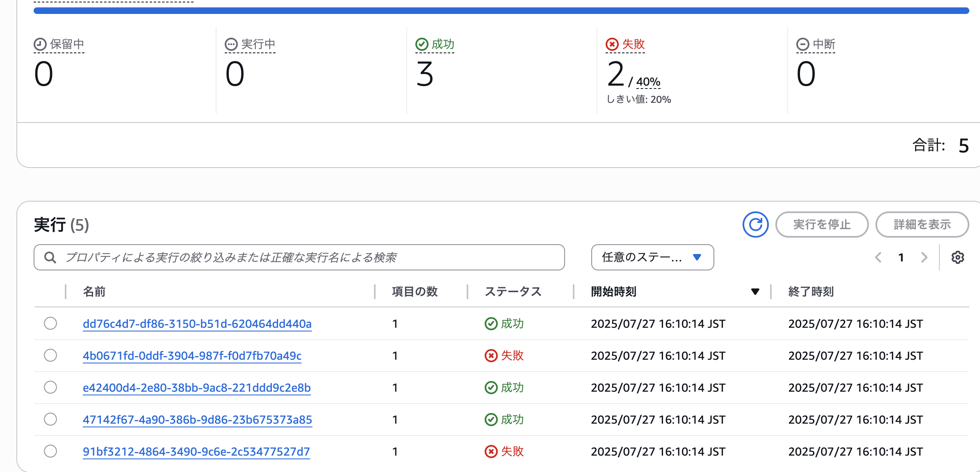Open execution e42400d4-2e80-38bb-9ac8-221ddd9c2e8b
The image size is (980, 472).
point(197,388)
